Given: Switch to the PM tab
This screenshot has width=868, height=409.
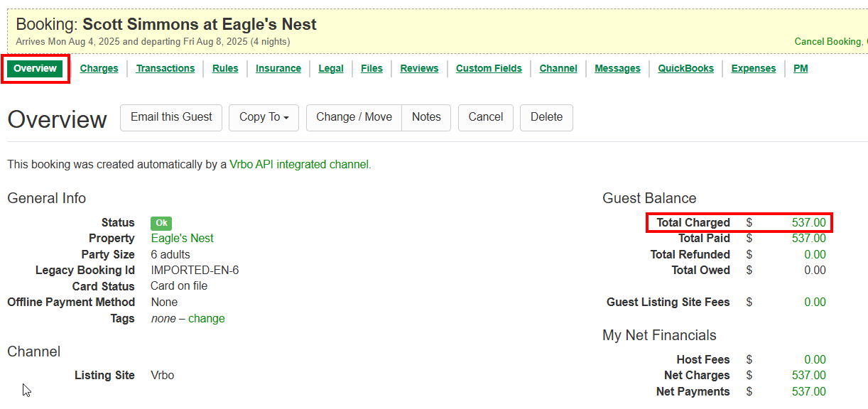Looking at the screenshot, I should pyautogui.click(x=801, y=69).
